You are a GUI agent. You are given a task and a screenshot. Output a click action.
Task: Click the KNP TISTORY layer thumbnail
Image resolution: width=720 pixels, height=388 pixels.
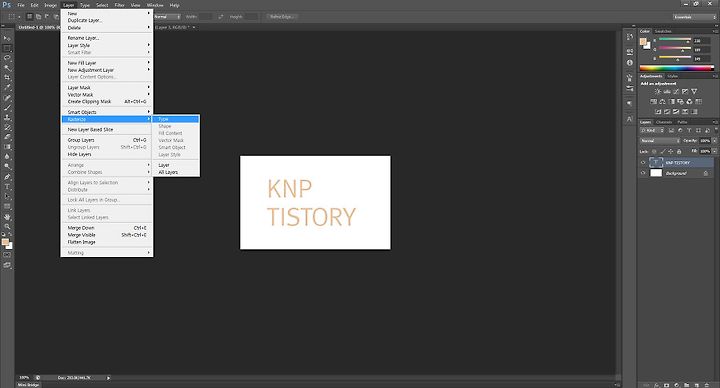point(656,162)
